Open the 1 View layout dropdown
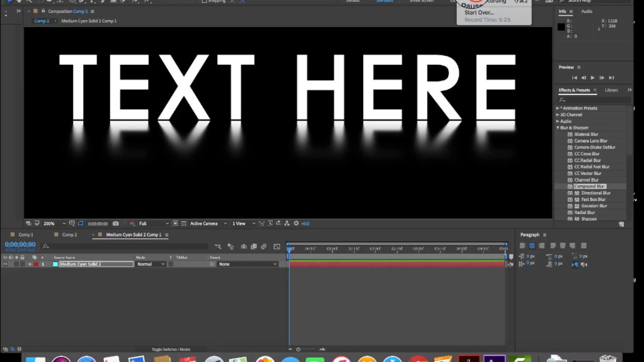Screen dimensions: 644x362 [x=244, y=223]
